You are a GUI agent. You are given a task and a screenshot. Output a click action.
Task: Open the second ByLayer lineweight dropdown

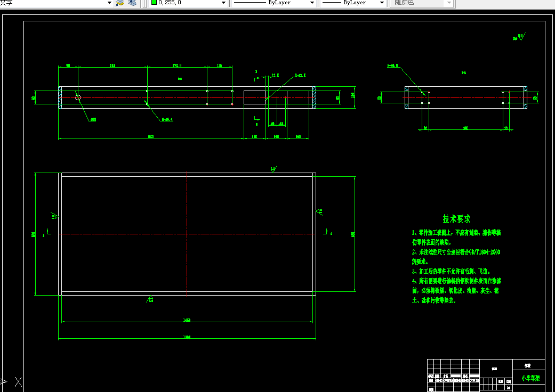(382, 3)
